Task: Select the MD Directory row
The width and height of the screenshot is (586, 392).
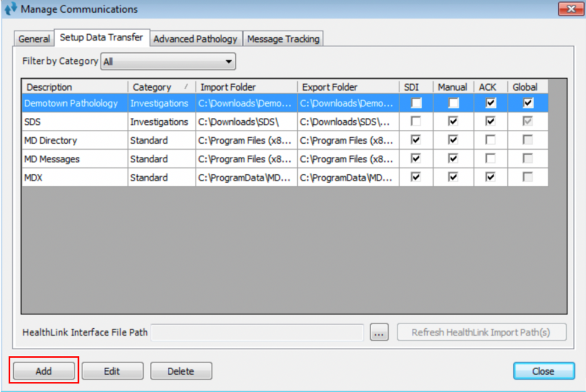Action: (74, 140)
